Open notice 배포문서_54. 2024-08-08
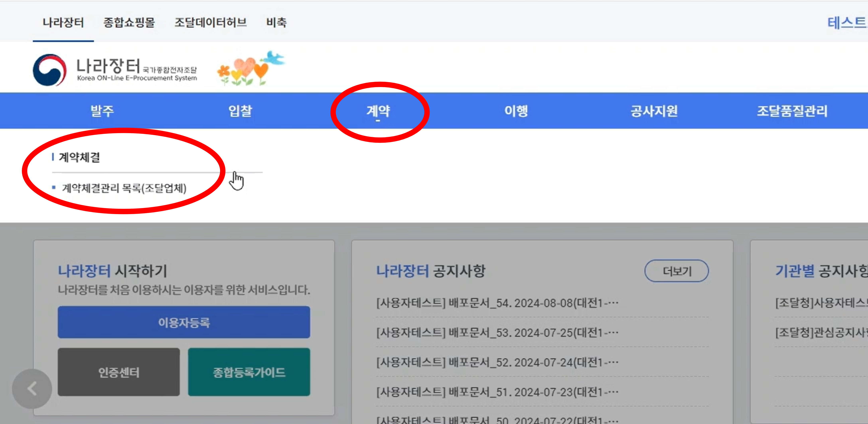This screenshot has height=424, width=868. click(x=497, y=303)
